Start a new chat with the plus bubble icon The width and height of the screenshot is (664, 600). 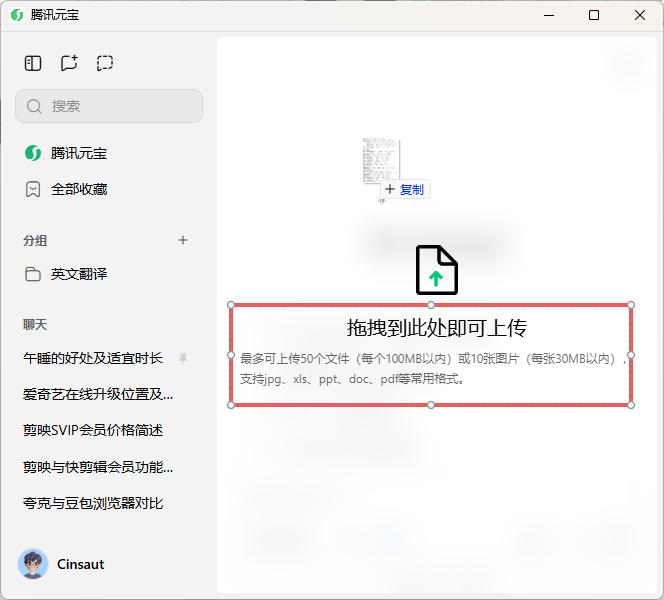pyautogui.click(x=69, y=63)
